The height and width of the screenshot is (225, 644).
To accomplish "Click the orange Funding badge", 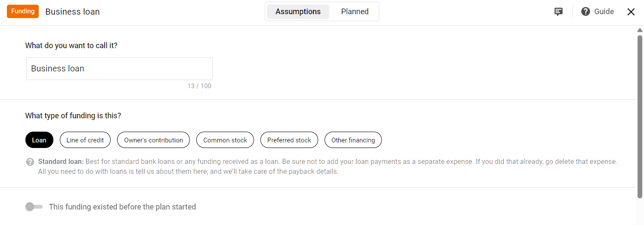I will point(23,12).
